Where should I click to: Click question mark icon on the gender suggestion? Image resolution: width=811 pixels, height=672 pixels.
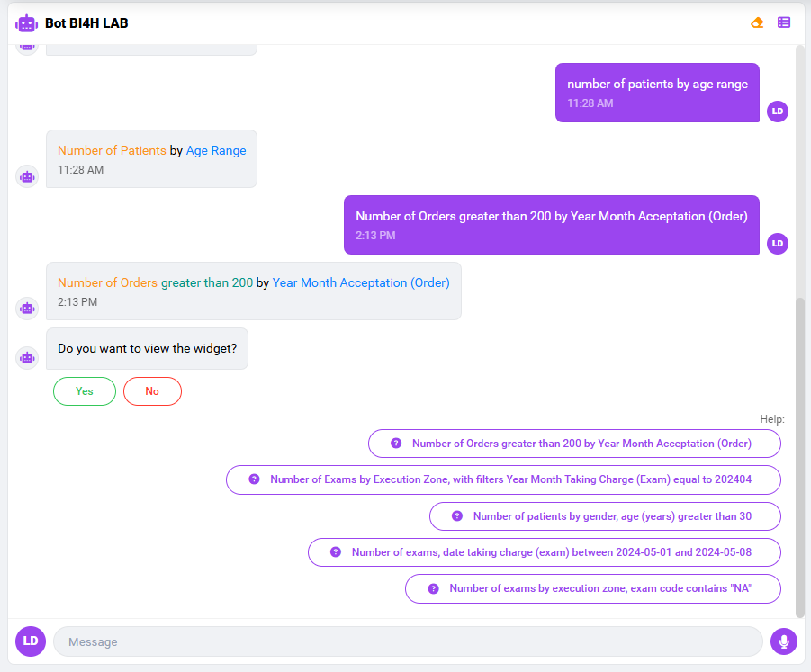coord(456,516)
